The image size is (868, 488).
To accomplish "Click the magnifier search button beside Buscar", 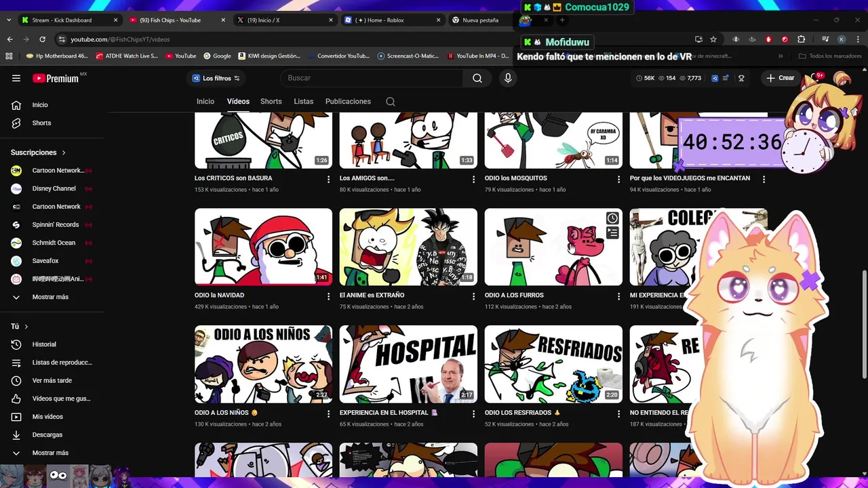I will pos(477,78).
